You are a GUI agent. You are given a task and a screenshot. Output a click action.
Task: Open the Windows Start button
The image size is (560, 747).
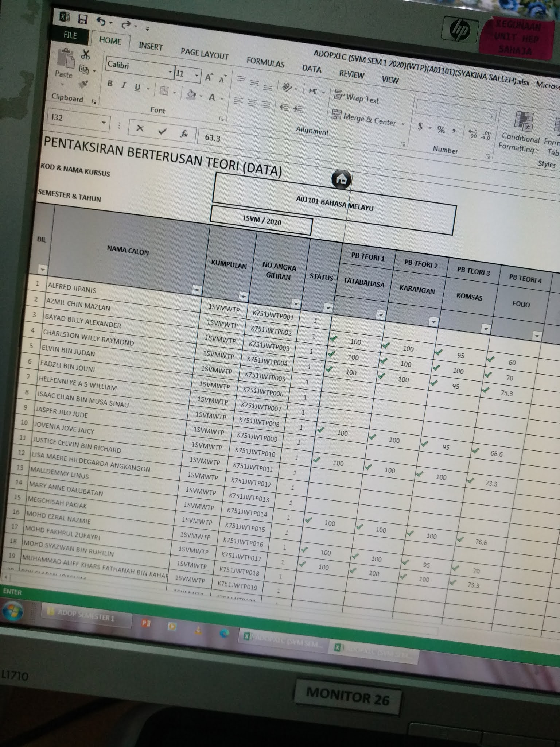13,610
